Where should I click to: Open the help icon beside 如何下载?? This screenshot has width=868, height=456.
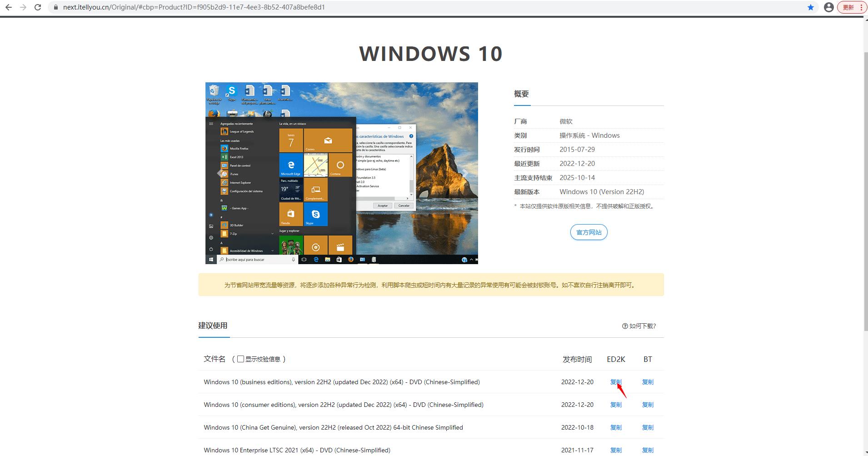coord(624,326)
